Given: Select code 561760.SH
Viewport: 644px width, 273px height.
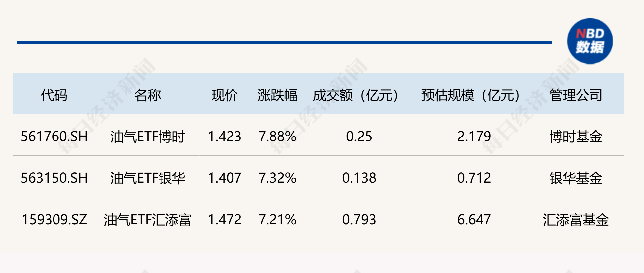Looking at the screenshot, I should point(54,136).
